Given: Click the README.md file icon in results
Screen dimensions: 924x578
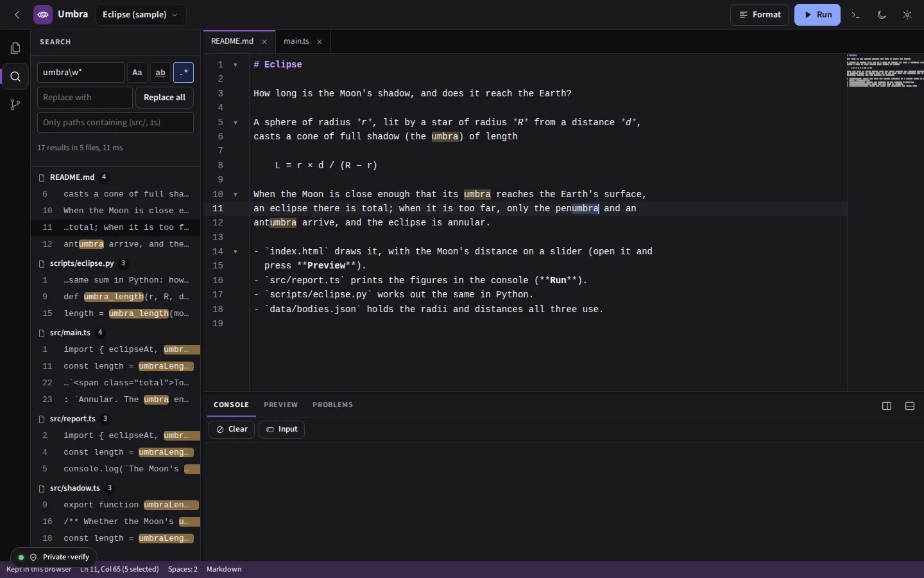Looking at the screenshot, I should pos(42,177).
